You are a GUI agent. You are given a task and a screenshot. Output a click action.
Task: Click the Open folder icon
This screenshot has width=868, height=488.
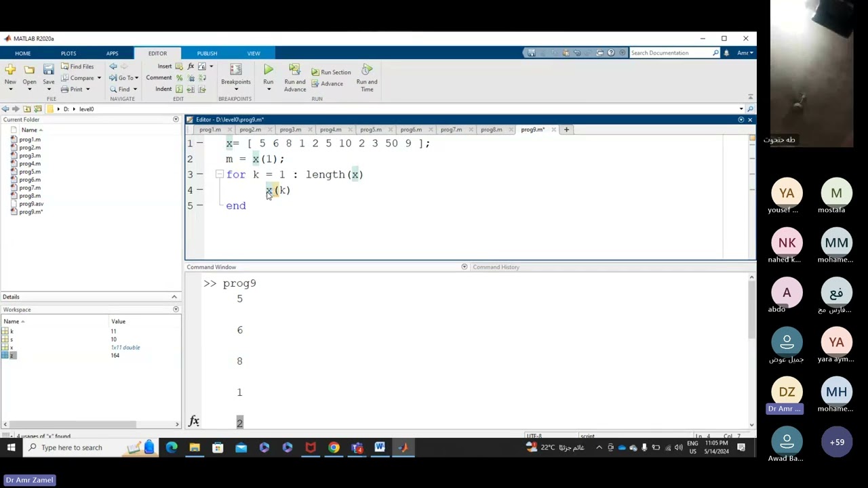[29, 70]
